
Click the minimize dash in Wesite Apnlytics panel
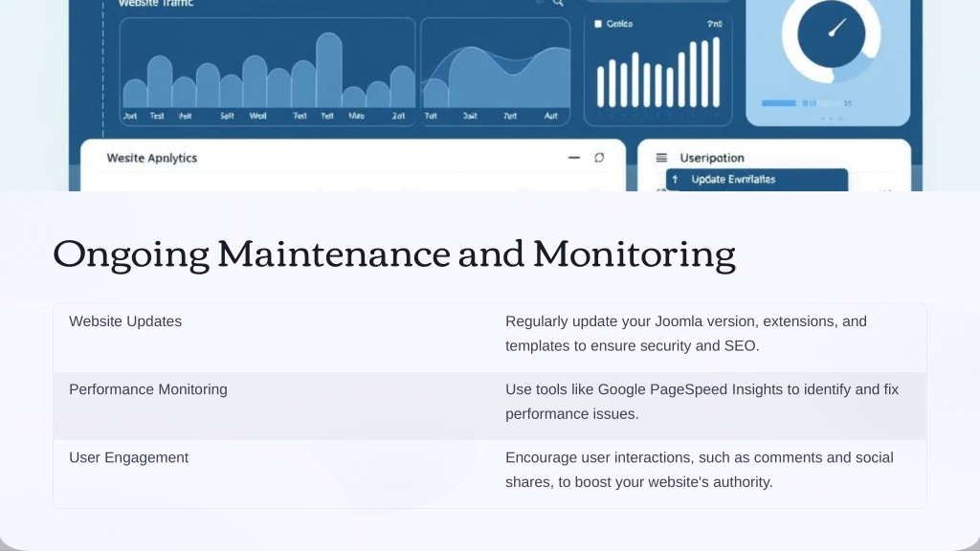[574, 158]
